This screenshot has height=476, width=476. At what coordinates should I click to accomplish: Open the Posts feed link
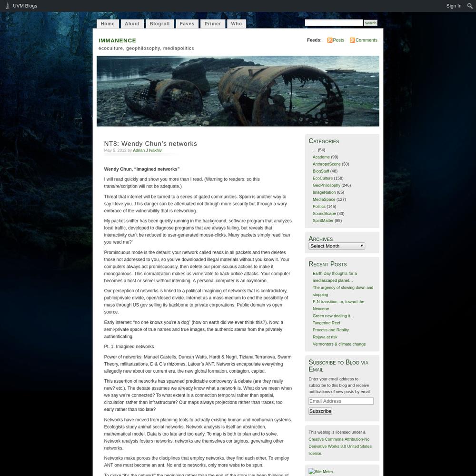(338, 40)
